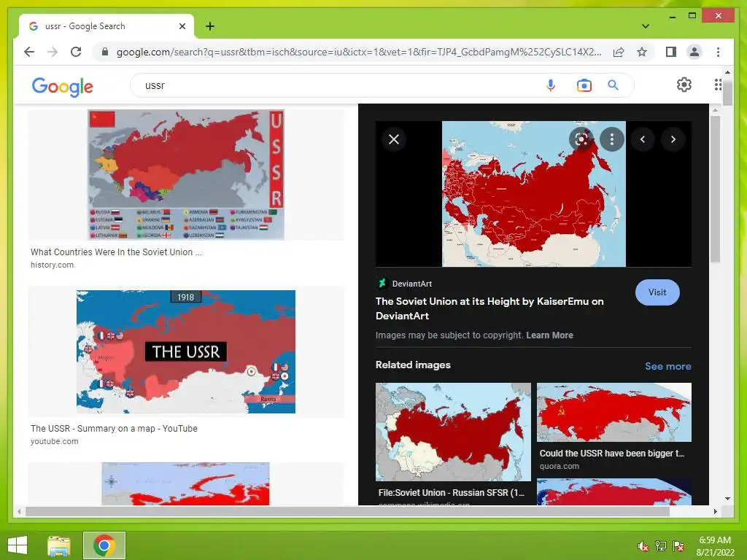Viewport: 747px width, 560px height.
Task: Open the partially visible third map result
Action: point(185,484)
